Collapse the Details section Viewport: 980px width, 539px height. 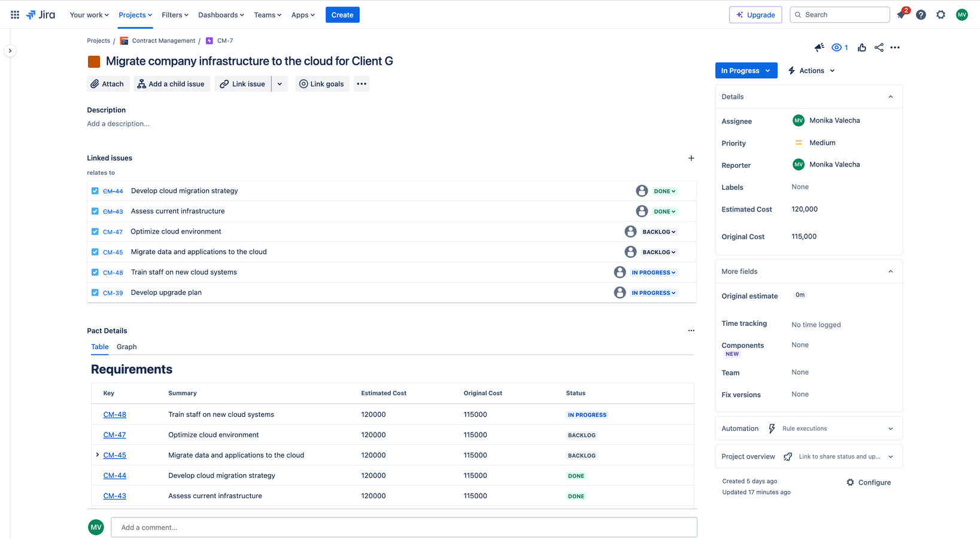tap(890, 97)
